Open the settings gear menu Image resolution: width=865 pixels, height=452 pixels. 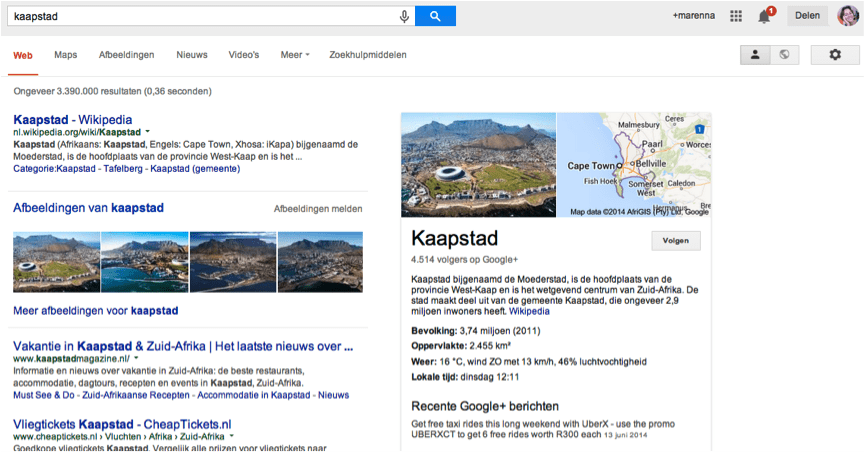(x=835, y=55)
